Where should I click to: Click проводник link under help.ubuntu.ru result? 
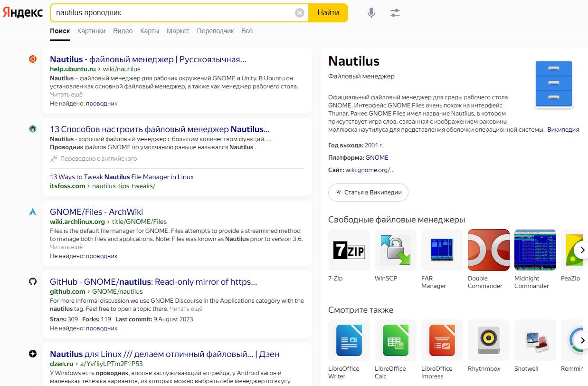102,103
